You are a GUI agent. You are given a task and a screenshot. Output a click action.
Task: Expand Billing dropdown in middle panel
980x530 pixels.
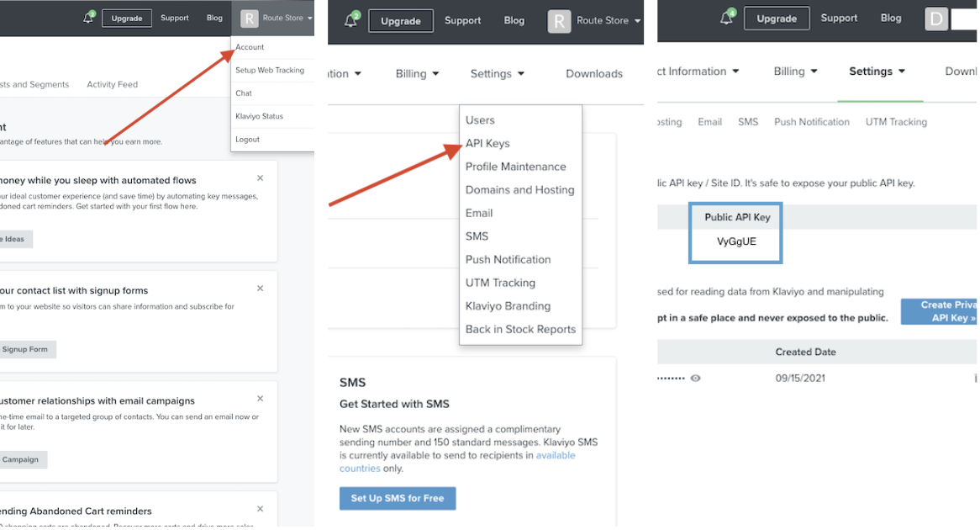pos(417,74)
